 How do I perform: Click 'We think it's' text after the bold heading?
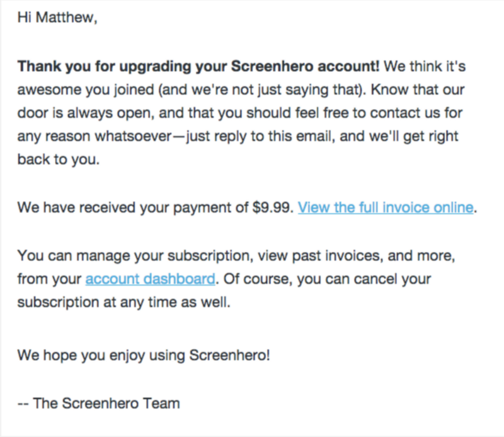click(425, 67)
